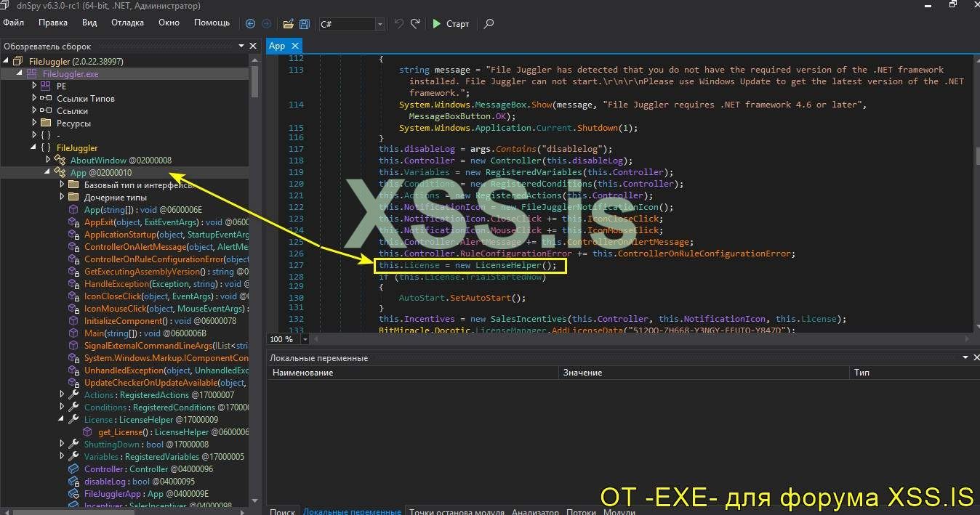Select the Controller field entry

click(148, 469)
